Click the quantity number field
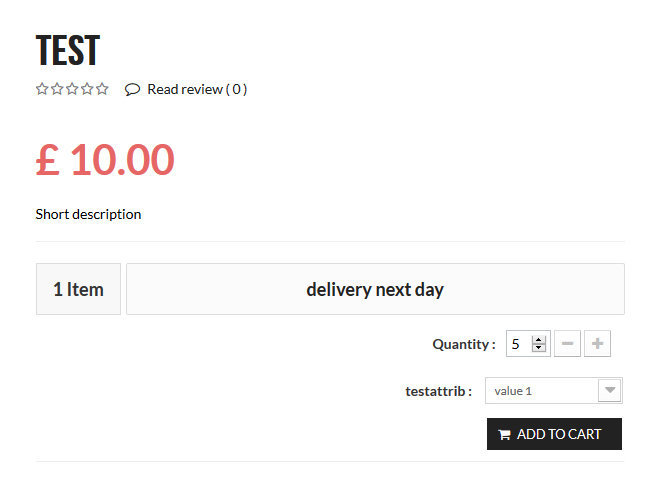The width and height of the screenshot is (662, 477). 517,344
